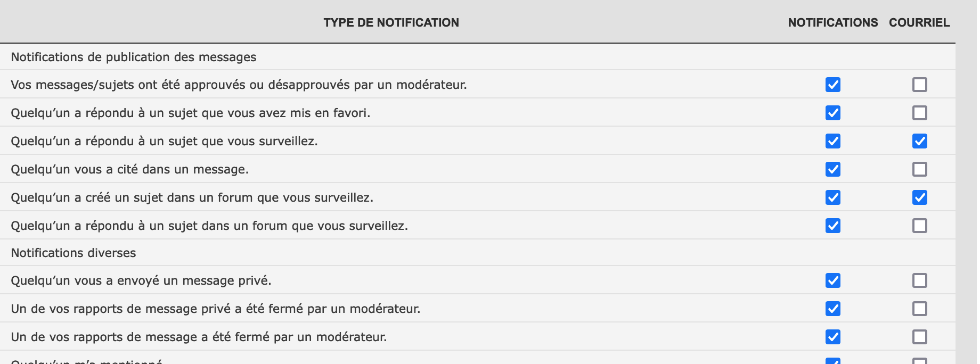980x364 pixels.
Task: Click the NOTIFICATIONS column header
Action: tap(833, 22)
